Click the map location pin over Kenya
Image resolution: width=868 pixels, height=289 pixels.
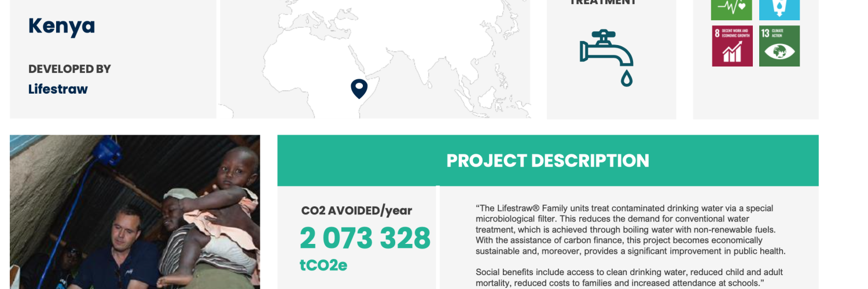pos(359,88)
